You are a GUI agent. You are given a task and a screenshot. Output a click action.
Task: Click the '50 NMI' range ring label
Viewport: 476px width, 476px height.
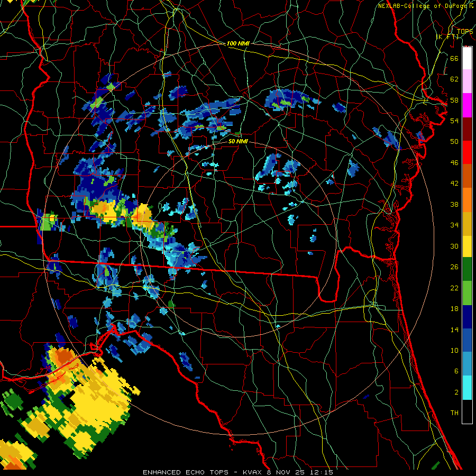(238, 141)
